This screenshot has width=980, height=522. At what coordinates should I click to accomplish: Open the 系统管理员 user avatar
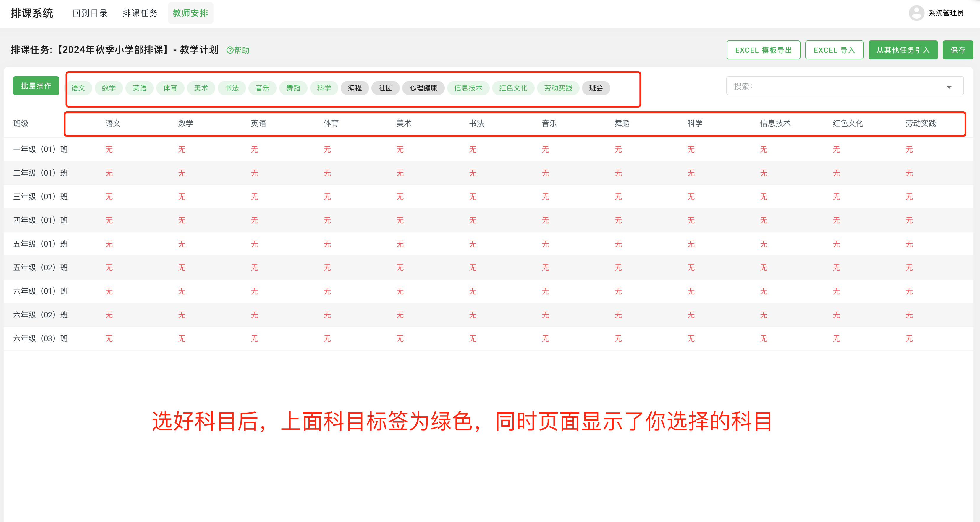(916, 12)
